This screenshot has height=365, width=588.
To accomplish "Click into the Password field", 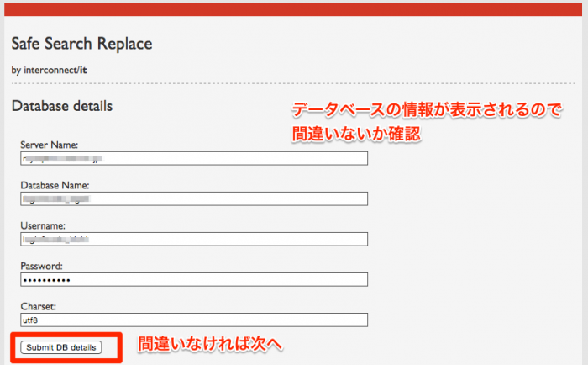I will coord(194,279).
